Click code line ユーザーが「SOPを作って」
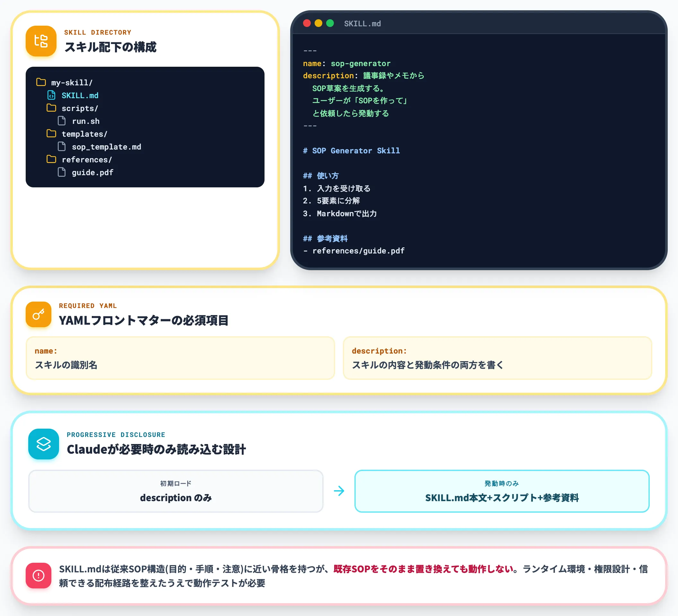The image size is (678, 616). (360, 100)
